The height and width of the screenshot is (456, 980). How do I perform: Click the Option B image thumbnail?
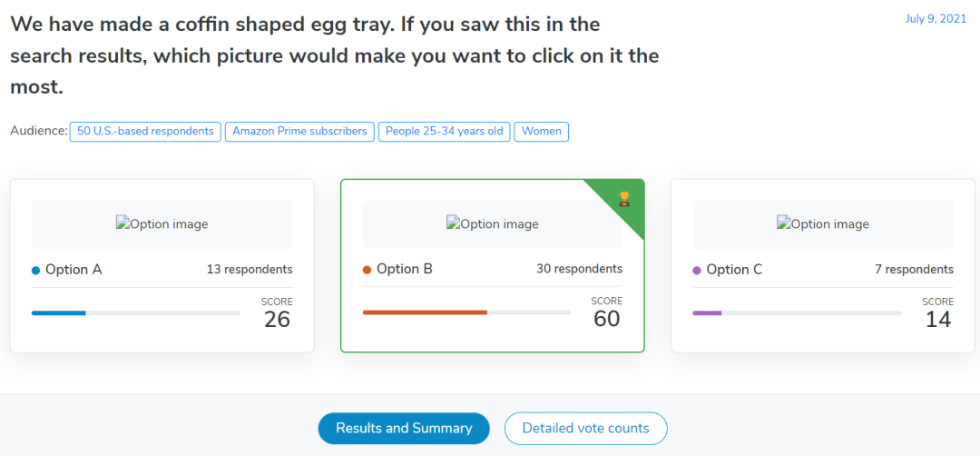[x=492, y=224]
